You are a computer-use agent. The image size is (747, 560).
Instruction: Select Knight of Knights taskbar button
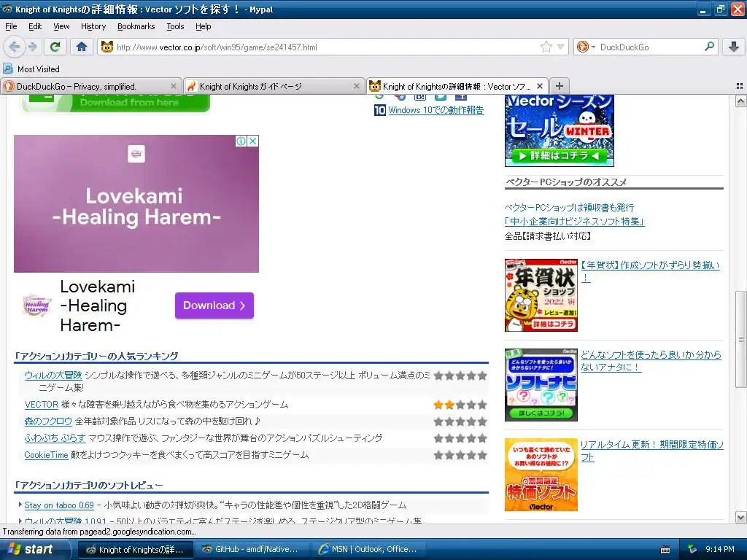pos(136,549)
